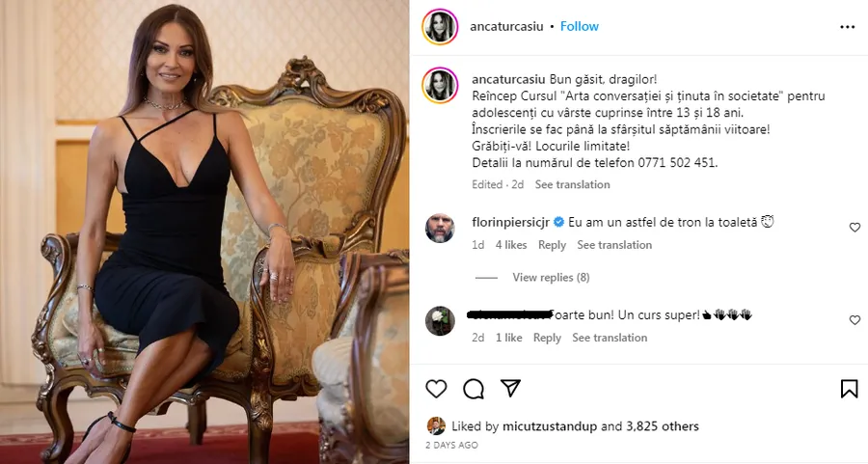Click ancaturcasiu avatar in post header

coord(440,27)
